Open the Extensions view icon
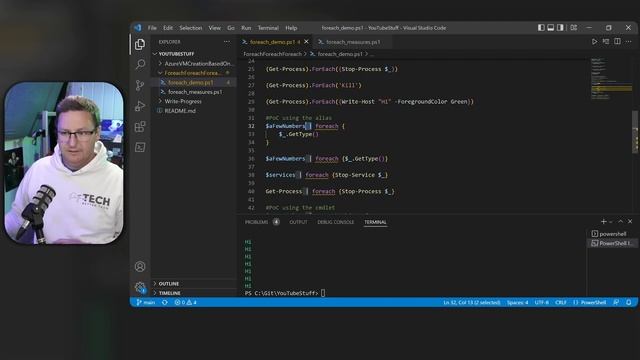Screen dimensions: 640x360 140,127
